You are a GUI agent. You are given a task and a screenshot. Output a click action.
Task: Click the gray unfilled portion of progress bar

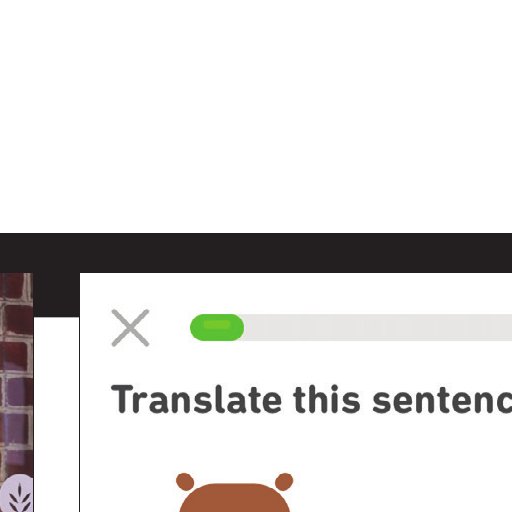click(378, 327)
